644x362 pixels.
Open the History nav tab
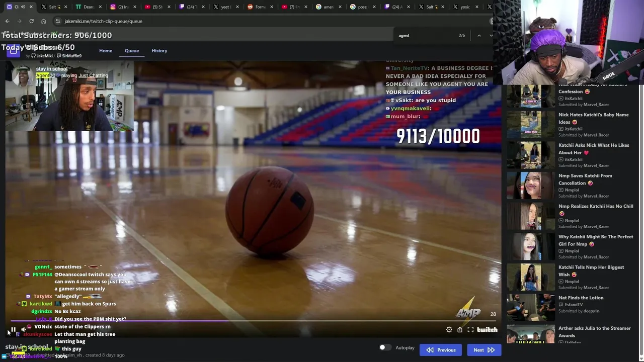159,51
